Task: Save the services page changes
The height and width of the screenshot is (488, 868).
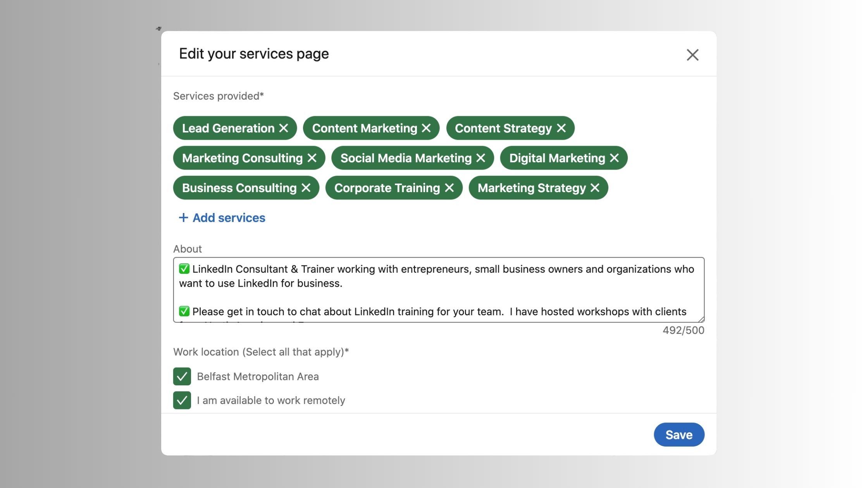Action: point(679,435)
